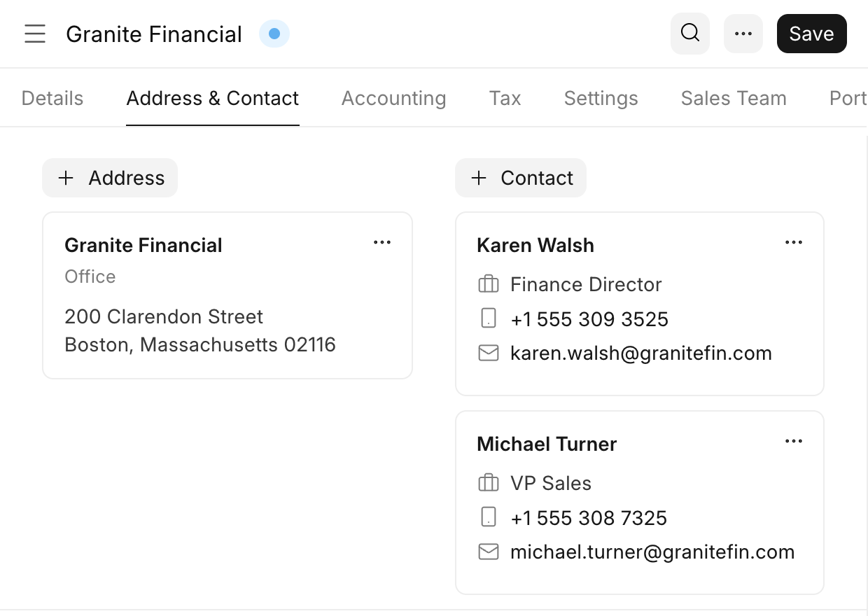Open Michael Turner card options menu

tap(794, 441)
